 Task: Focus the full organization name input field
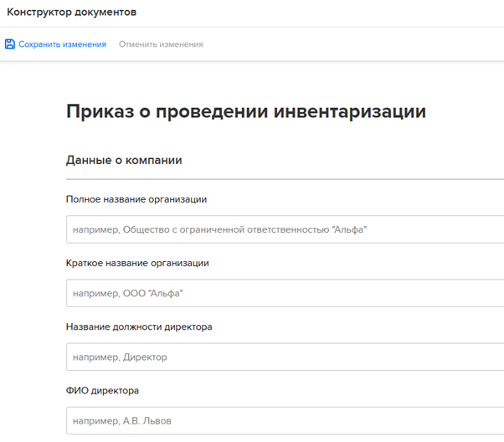pyautogui.click(x=435, y=229)
